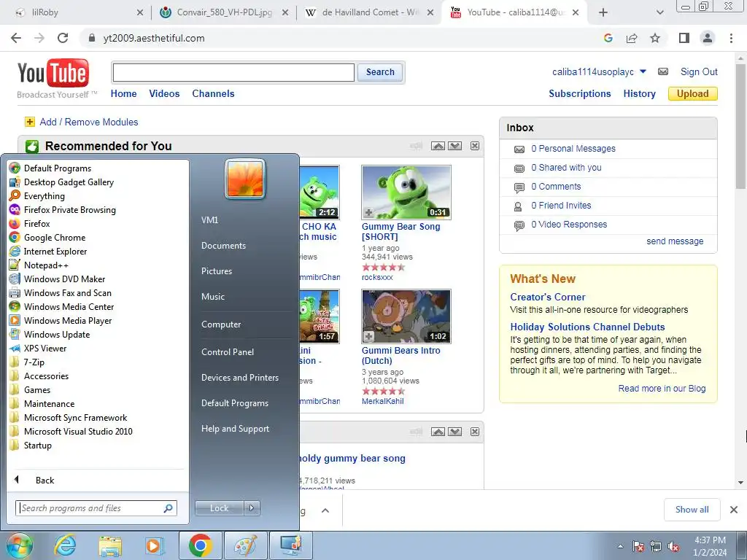The image size is (747, 560).
Task: Open Devices and Printers
Action: (x=239, y=377)
